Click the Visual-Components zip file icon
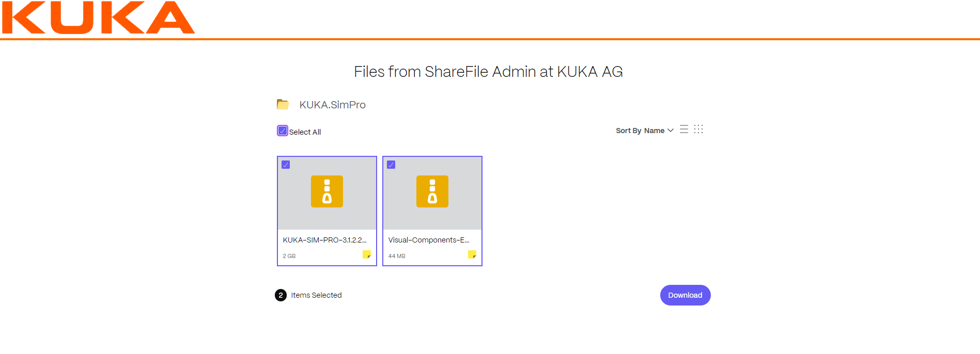Image resolution: width=980 pixels, height=354 pixels. pyautogui.click(x=432, y=191)
